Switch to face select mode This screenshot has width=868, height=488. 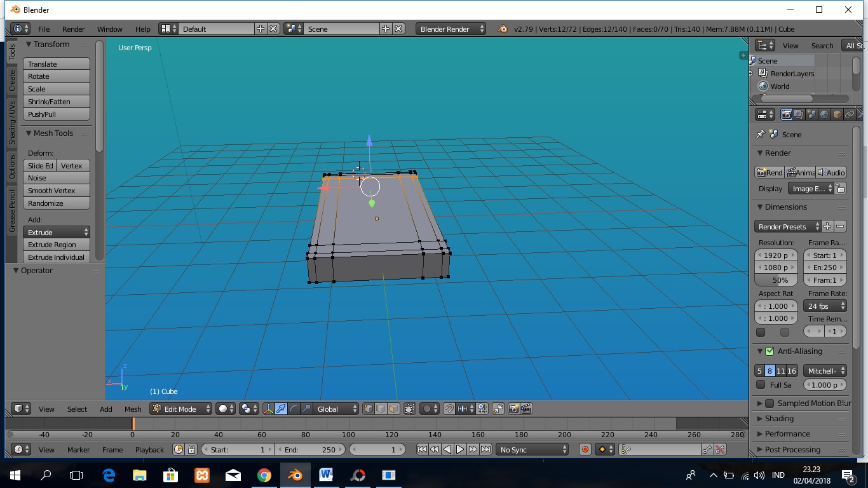(x=393, y=409)
